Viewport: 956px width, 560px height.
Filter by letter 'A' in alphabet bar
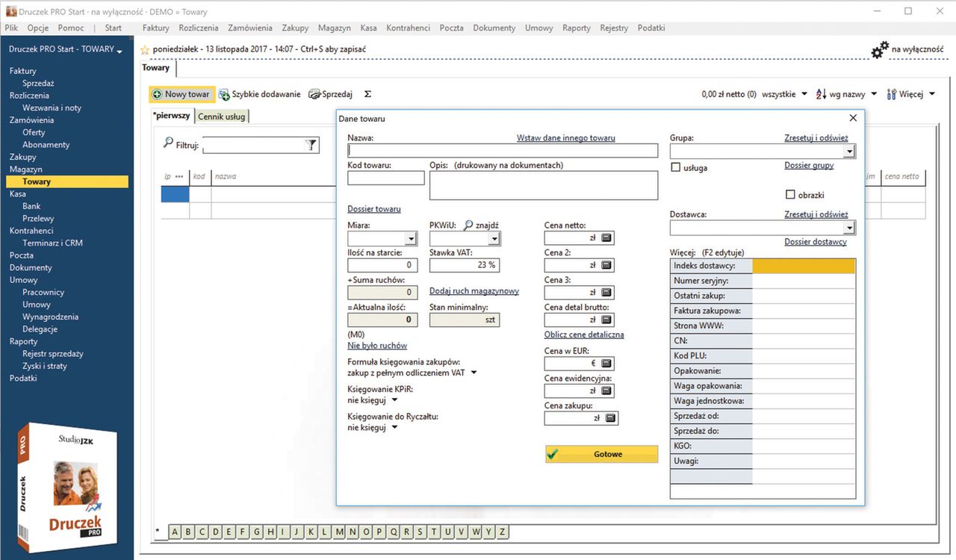pyautogui.click(x=175, y=532)
